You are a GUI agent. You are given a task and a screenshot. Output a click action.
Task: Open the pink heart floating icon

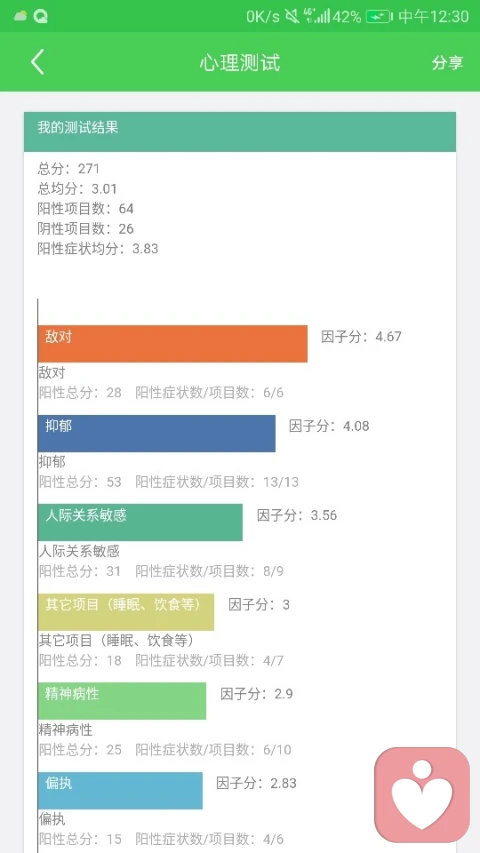click(x=422, y=795)
